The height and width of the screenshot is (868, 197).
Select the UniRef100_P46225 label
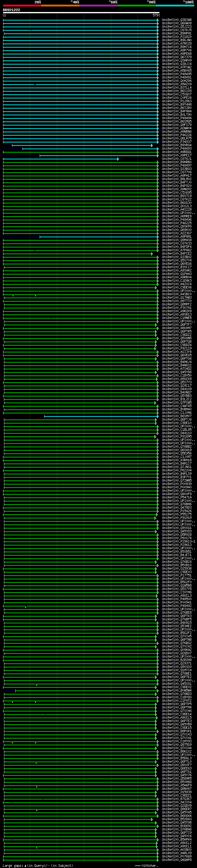tap(177, 223)
